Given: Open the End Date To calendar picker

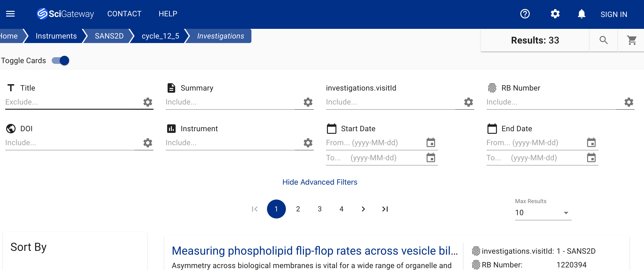Looking at the screenshot, I should (591, 158).
